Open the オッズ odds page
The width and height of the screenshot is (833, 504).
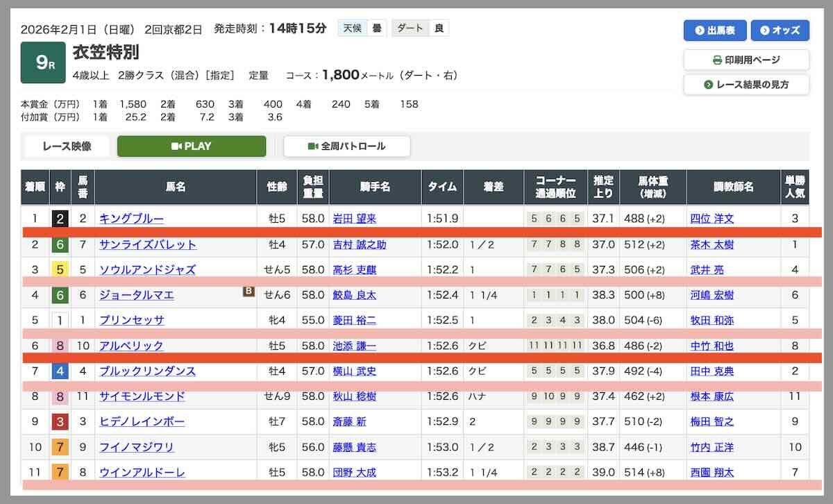(x=780, y=31)
